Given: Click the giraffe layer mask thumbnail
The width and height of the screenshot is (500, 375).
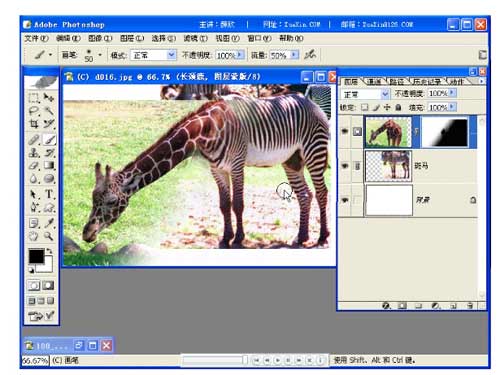Looking at the screenshot, I should tap(445, 132).
